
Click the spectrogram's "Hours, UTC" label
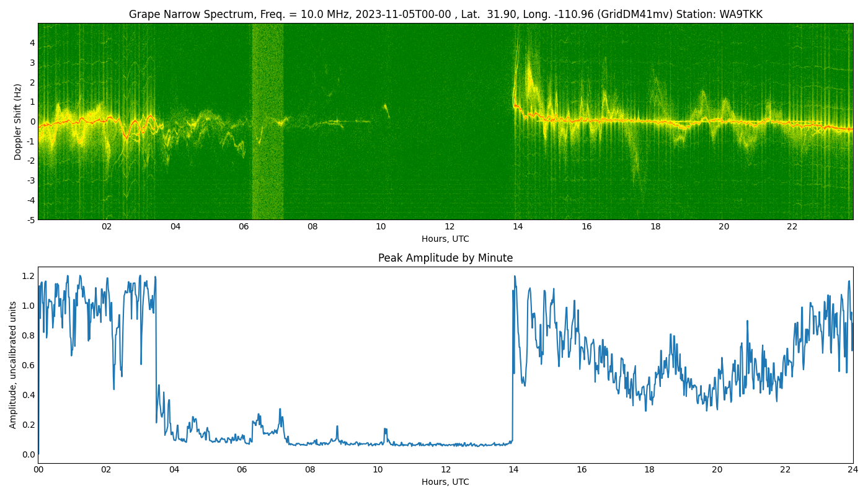445,239
